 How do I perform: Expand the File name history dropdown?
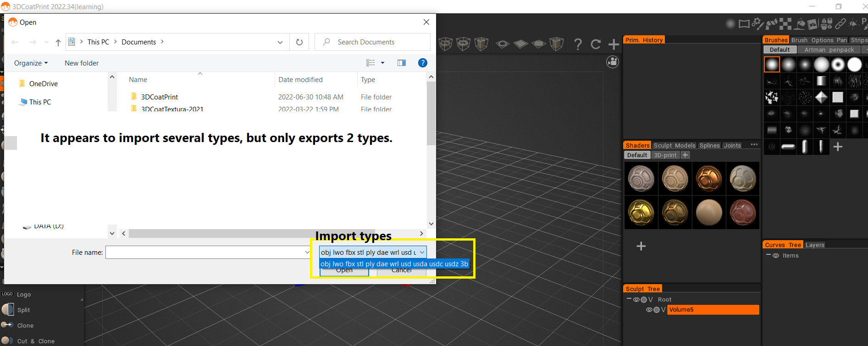307,252
